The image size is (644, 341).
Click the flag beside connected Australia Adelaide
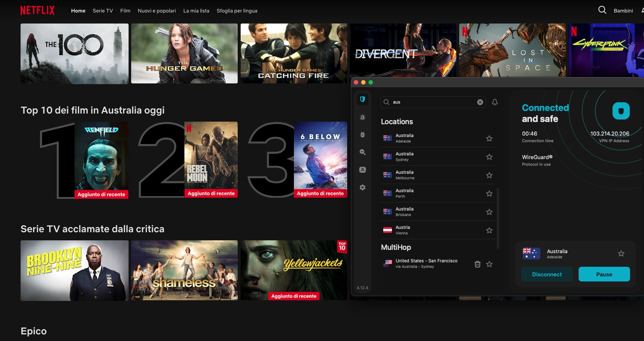pos(531,253)
